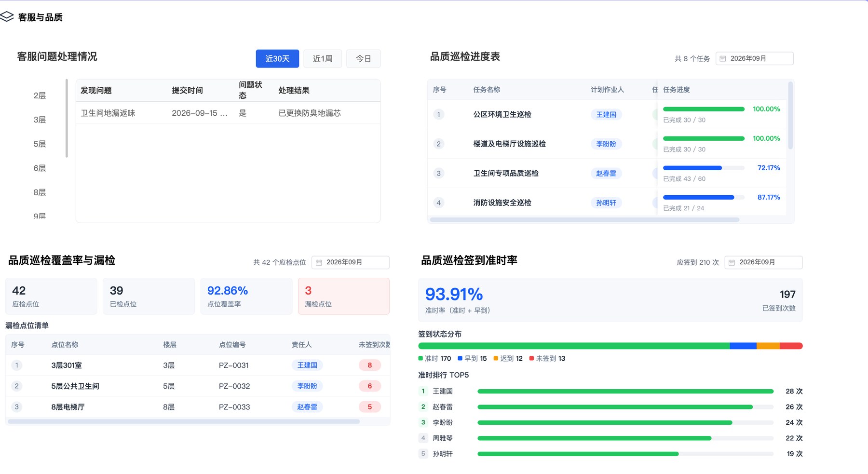The width and height of the screenshot is (868, 474).
Task: Click red badge 5 for 8层电梯厅
Action: pyautogui.click(x=370, y=407)
